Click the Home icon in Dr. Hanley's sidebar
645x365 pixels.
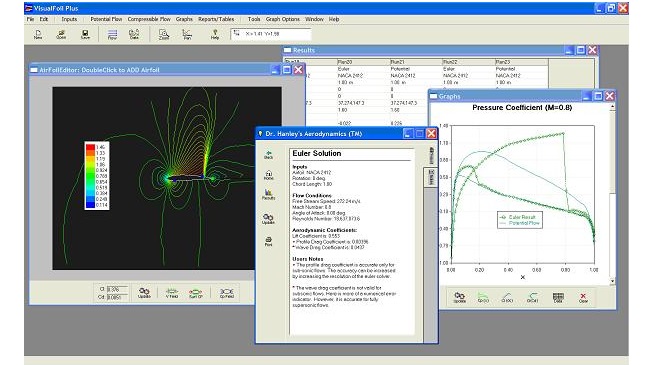pos(268,175)
